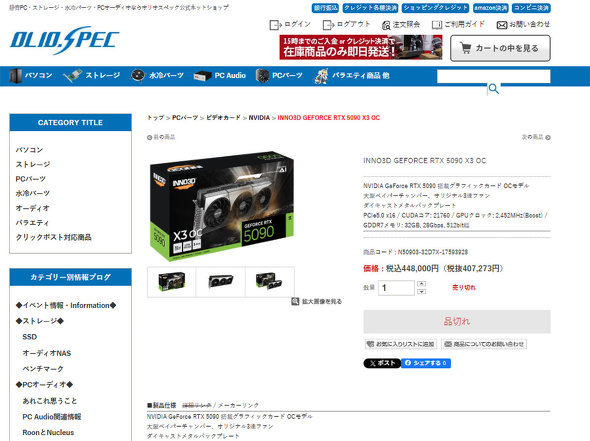The height and width of the screenshot is (441, 590).
Task: Open the 水冷パーツ navigation menu
Action: pyautogui.click(x=157, y=76)
